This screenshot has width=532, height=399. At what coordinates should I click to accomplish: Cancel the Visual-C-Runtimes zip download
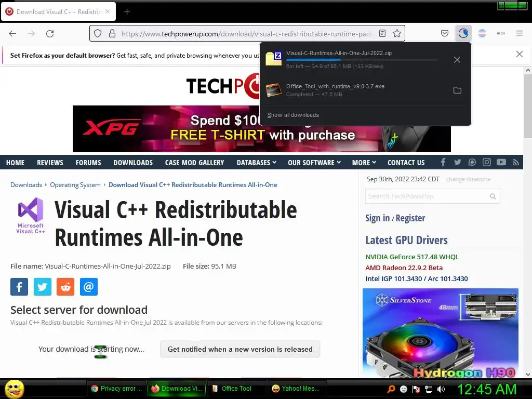point(457,60)
